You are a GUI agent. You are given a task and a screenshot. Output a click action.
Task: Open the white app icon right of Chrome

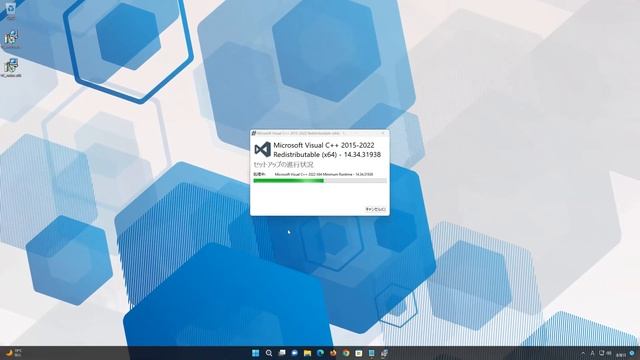(x=359, y=353)
